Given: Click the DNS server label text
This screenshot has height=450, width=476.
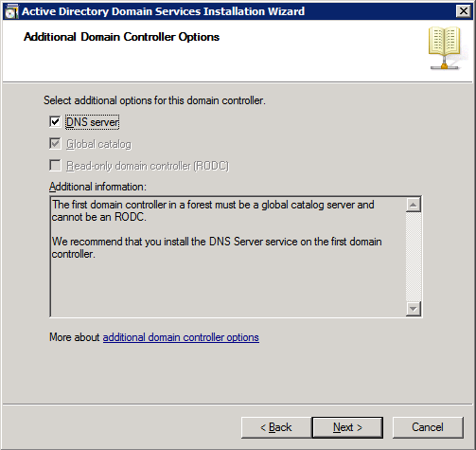Looking at the screenshot, I should coord(92,122).
